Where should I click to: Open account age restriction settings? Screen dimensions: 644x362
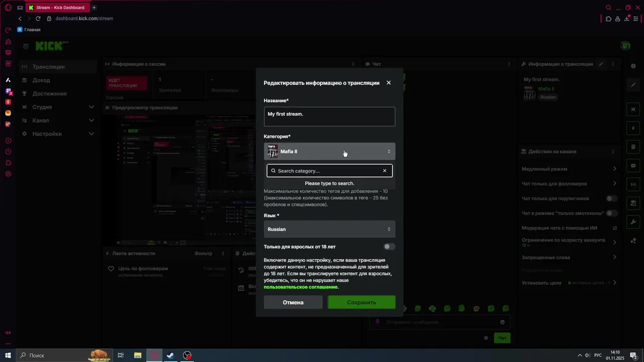click(569, 242)
